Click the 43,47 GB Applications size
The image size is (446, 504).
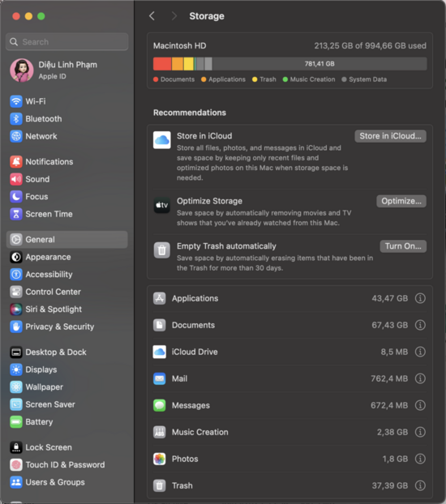(390, 298)
